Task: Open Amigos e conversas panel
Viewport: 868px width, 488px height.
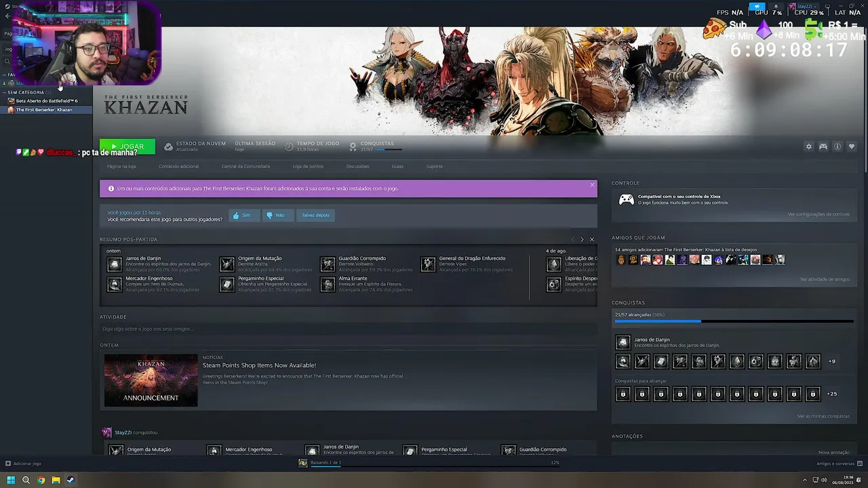Action: (840, 464)
